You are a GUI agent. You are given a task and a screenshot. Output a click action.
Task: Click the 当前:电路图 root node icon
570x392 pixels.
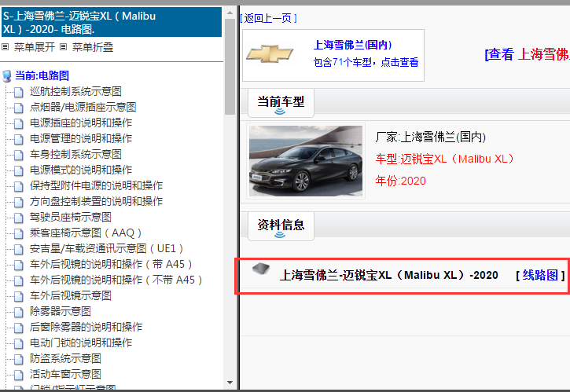coord(6,76)
